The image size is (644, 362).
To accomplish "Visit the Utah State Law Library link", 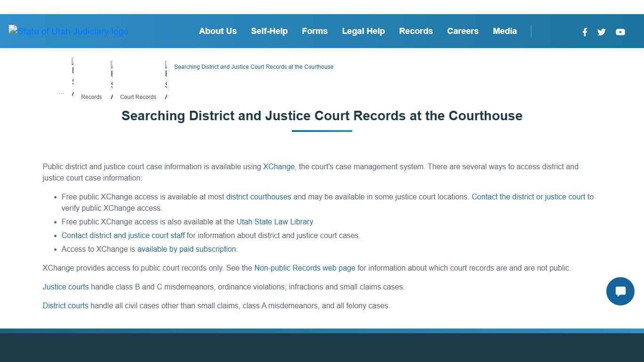I will (x=275, y=222).
